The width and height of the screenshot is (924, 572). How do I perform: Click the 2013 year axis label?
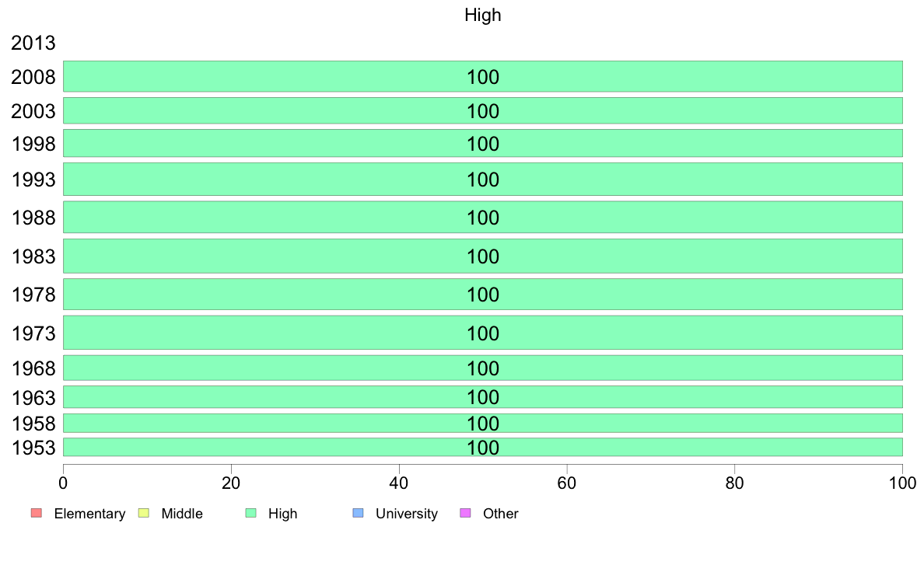[33, 43]
